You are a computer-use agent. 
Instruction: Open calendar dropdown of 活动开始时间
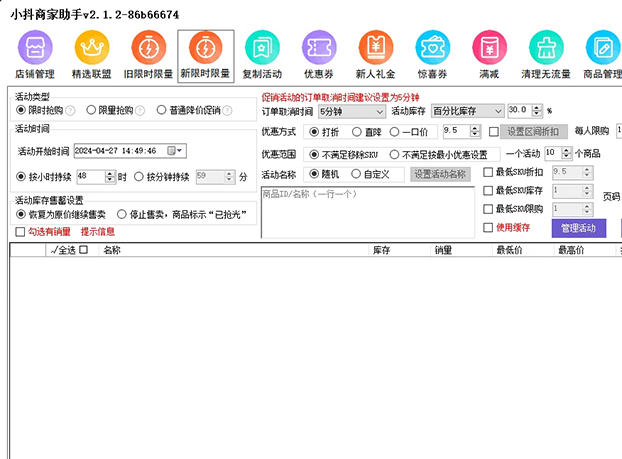click(175, 151)
